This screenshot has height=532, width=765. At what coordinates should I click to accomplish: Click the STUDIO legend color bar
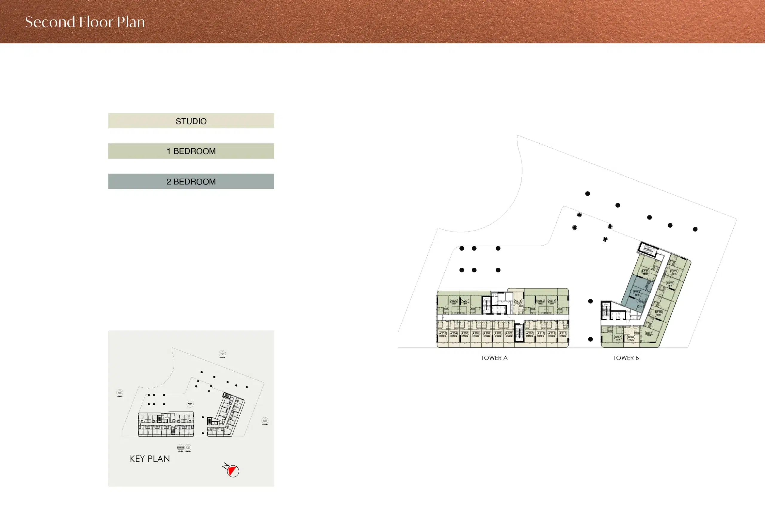coord(191,121)
